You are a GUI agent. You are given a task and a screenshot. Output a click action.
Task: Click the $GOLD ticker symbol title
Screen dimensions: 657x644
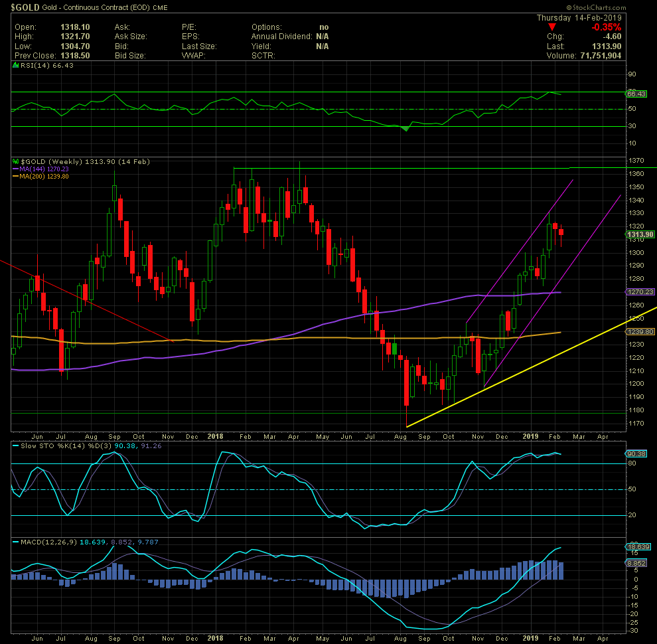(x=22, y=7)
